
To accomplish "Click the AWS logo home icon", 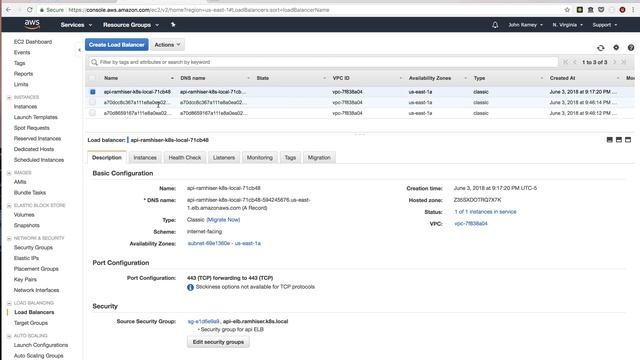I will (32, 24).
